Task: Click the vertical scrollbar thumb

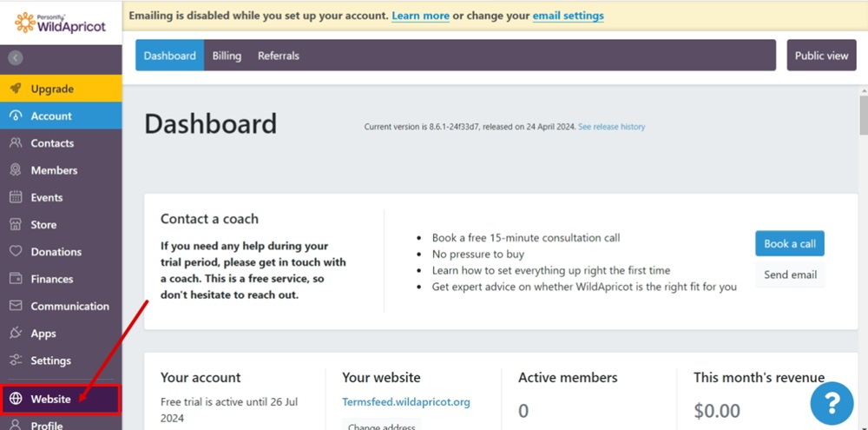Action: point(864,115)
